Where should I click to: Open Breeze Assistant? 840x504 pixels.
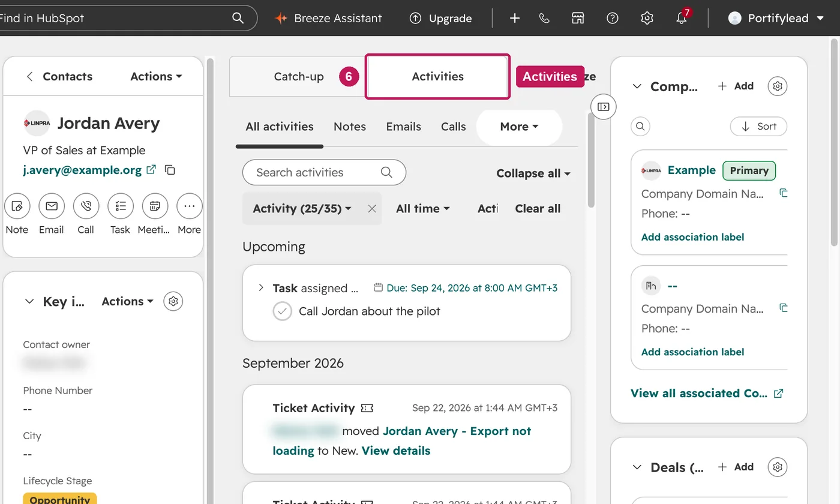pos(328,18)
